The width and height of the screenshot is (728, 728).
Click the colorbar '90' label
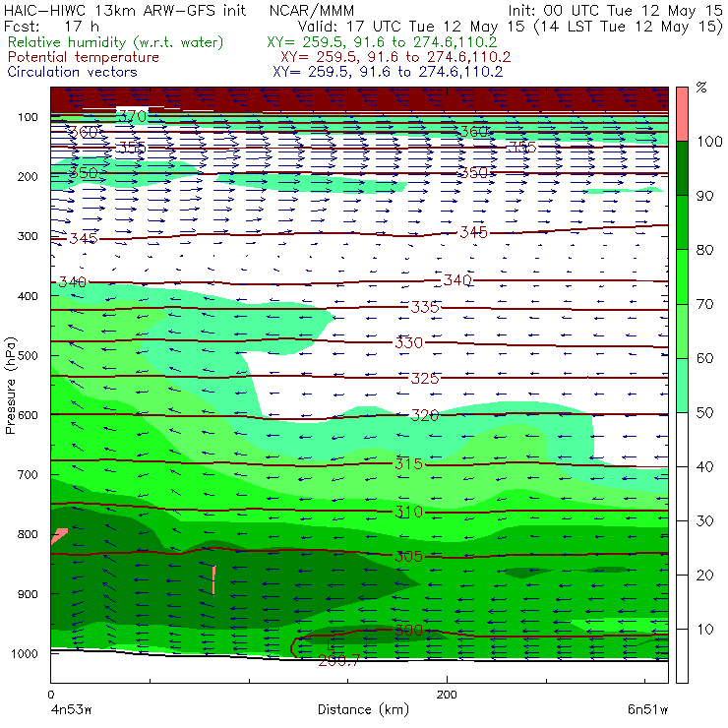click(704, 196)
